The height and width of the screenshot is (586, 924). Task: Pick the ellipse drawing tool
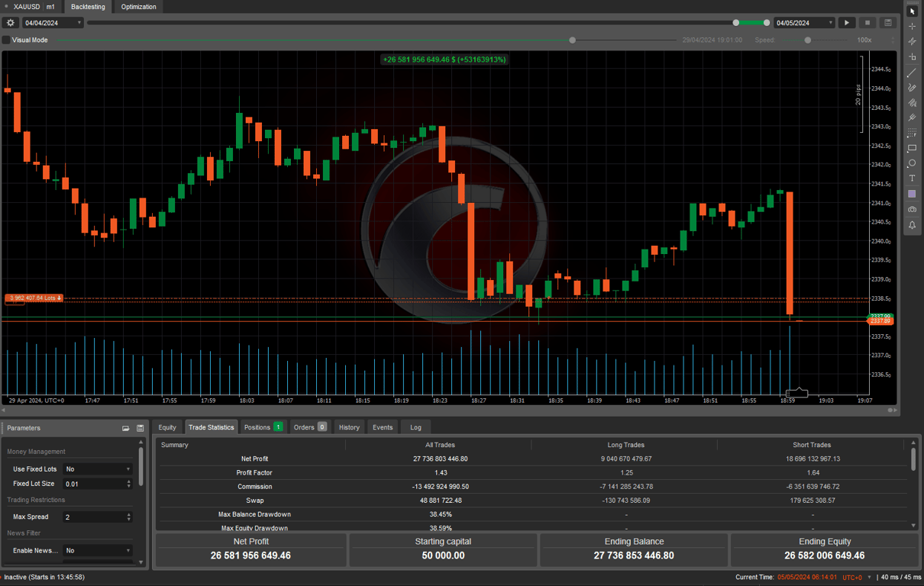tap(912, 163)
